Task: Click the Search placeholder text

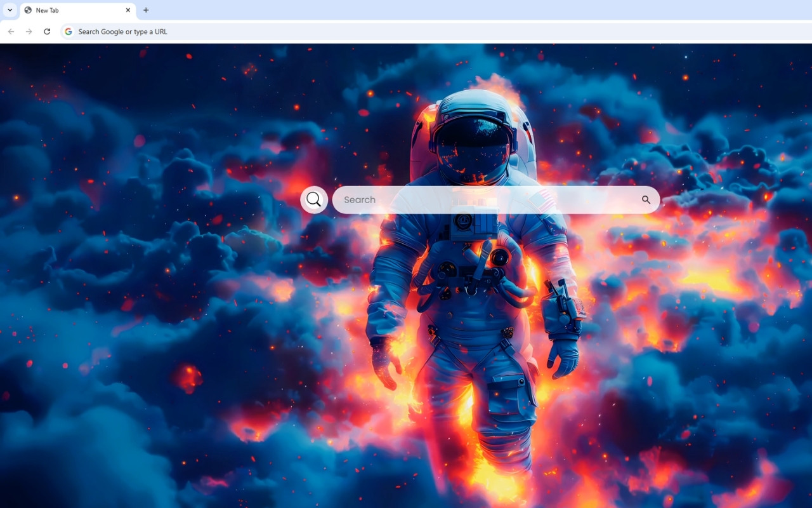Action: (x=359, y=199)
